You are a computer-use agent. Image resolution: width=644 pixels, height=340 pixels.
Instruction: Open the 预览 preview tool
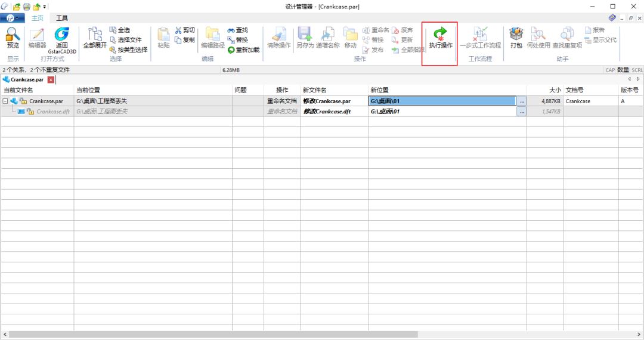13,38
